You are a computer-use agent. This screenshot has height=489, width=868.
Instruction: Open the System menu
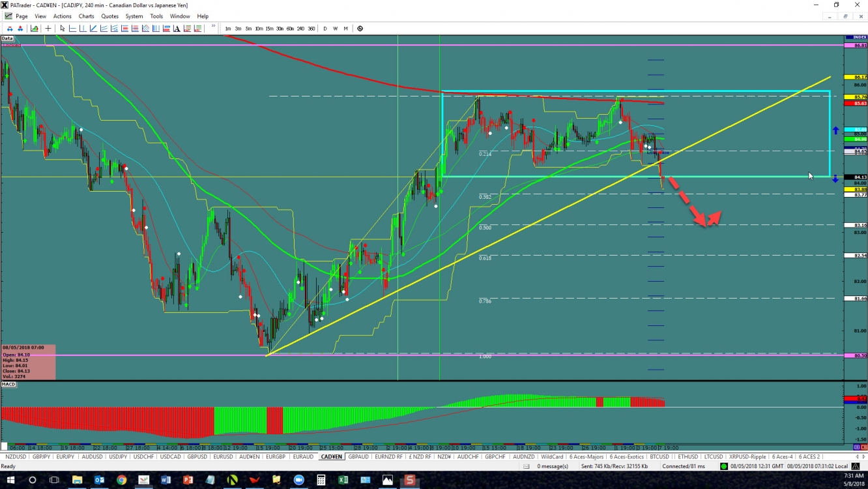(134, 16)
